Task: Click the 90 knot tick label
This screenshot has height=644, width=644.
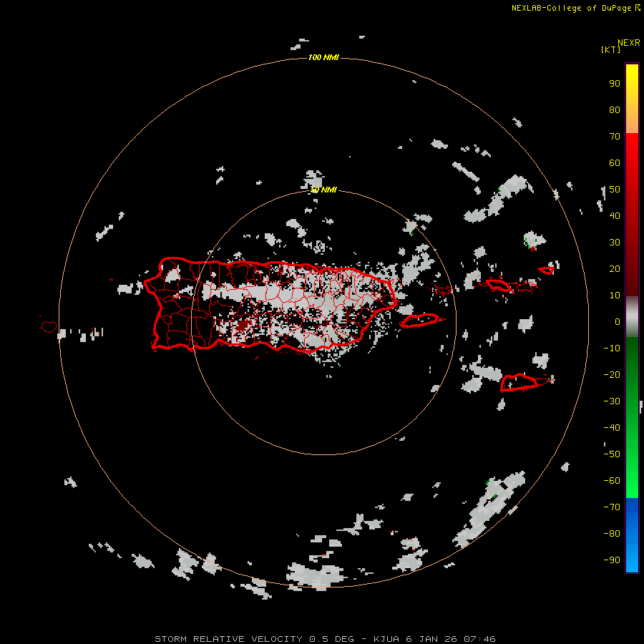Action: click(615, 84)
